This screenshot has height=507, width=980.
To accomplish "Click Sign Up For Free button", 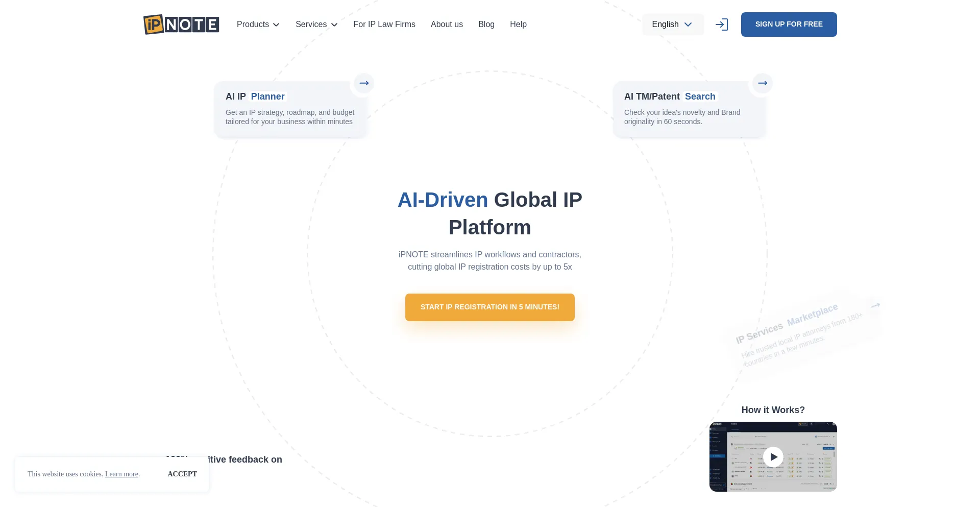I will pos(789,25).
